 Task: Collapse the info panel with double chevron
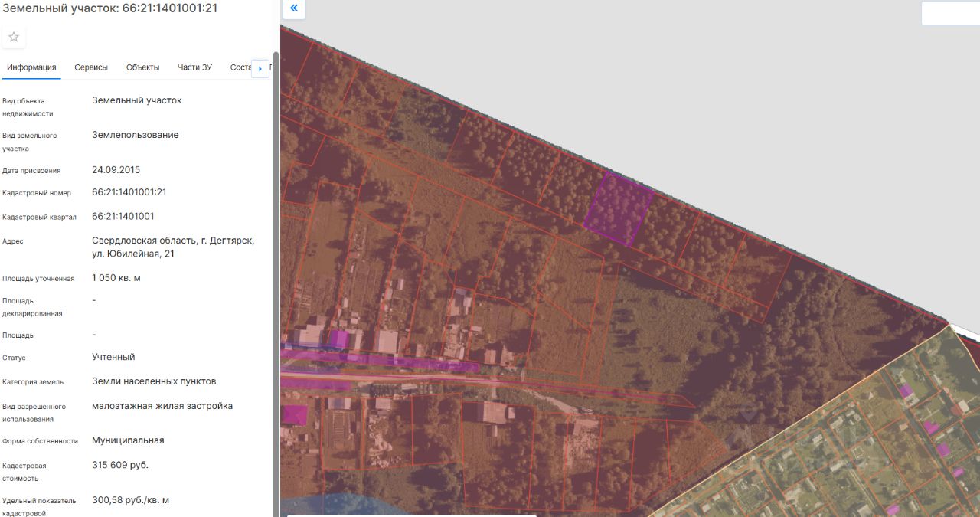tap(294, 9)
